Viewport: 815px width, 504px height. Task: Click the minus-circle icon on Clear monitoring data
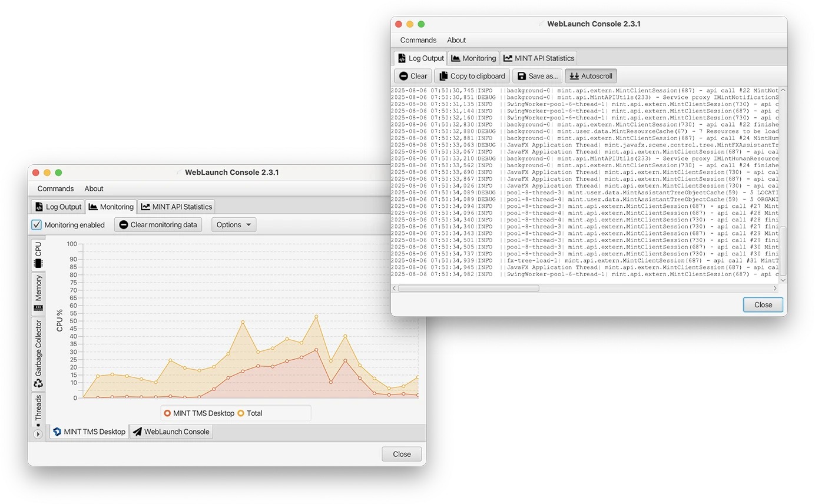124,224
